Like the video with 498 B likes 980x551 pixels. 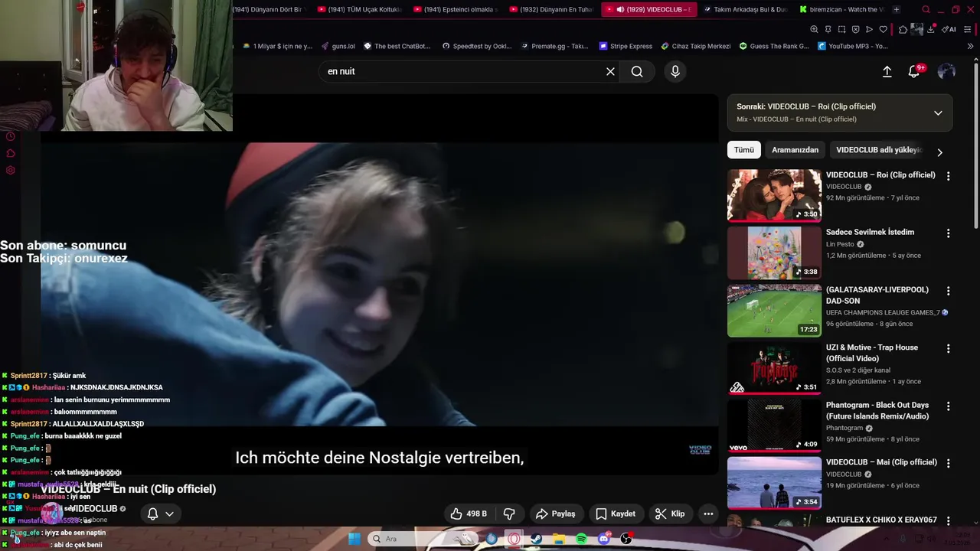pos(469,514)
